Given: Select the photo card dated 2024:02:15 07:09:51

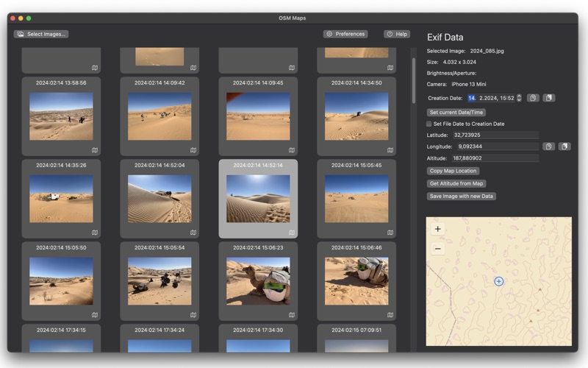Looking at the screenshot, I should pyautogui.click(x=356, y=338).
